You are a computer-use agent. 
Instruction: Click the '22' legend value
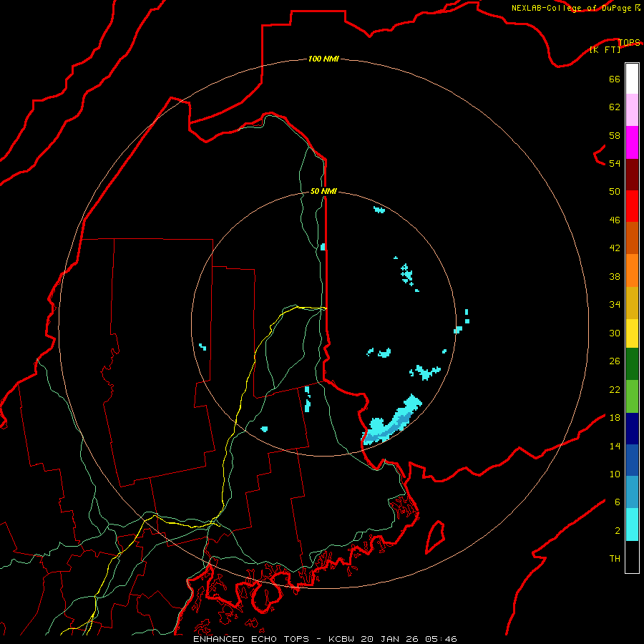point(615,389)
